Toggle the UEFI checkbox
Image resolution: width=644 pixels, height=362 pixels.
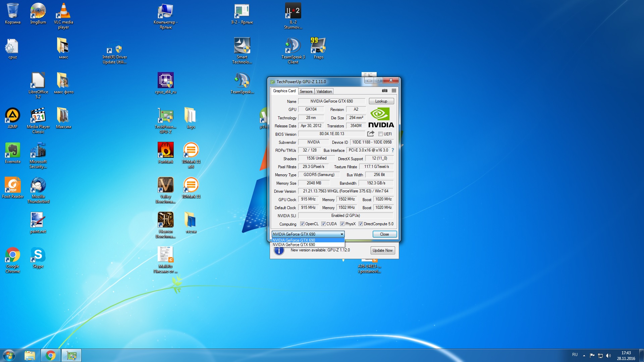(x=380, y=134)
